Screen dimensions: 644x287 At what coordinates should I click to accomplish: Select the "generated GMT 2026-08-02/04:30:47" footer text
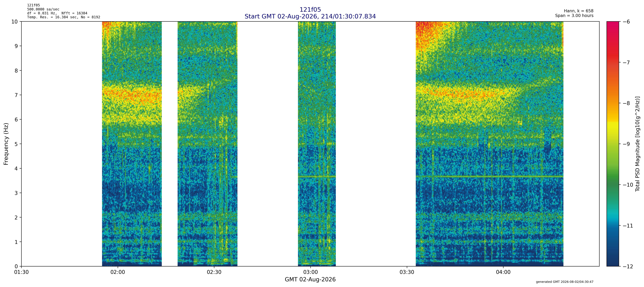point(565,282)
